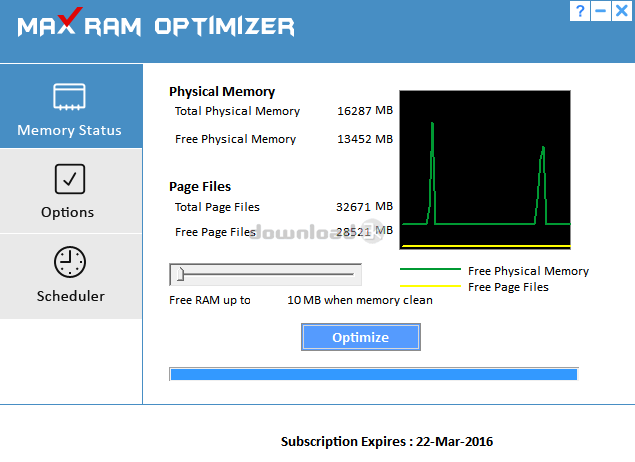Switch to the Memory Status tab label
This screenshot has height=462, width=635.
[x=69, y=130]
